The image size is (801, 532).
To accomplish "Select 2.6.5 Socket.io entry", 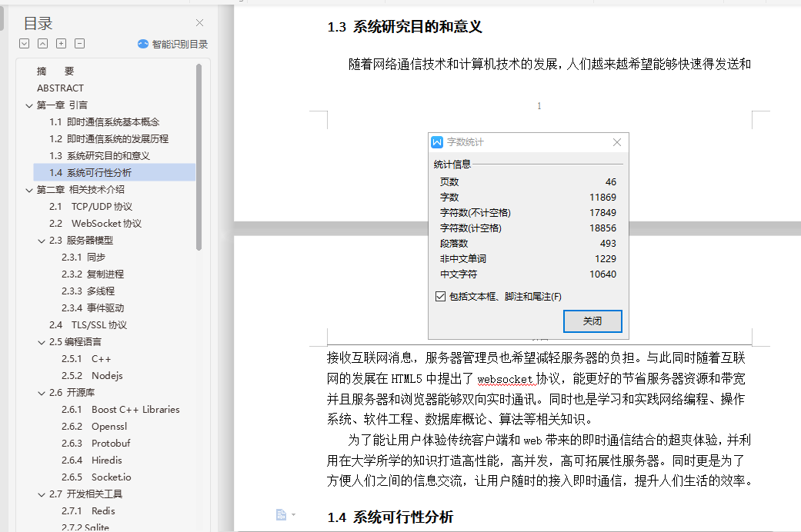I will 96,477.
